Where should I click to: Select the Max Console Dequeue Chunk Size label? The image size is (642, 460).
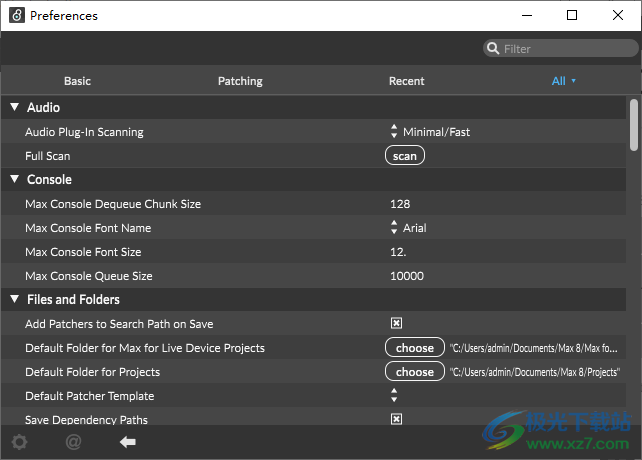pyautogui.click(x=113, y=204)
